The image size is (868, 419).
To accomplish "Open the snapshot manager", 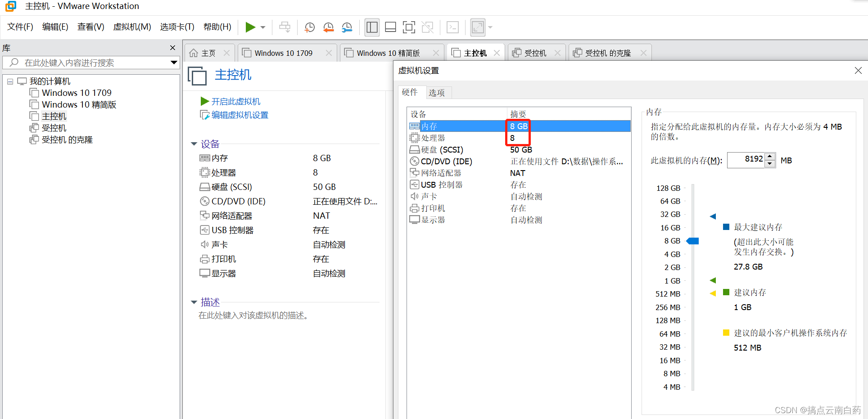I will click(347, 27).
